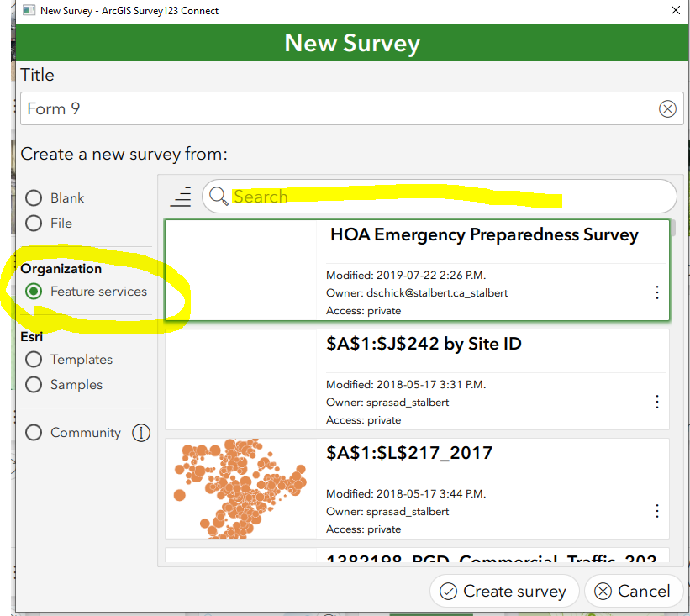
Task: Open options menu for HOA Emergency Preparedness Survey
Action: (x=657, y=292)
